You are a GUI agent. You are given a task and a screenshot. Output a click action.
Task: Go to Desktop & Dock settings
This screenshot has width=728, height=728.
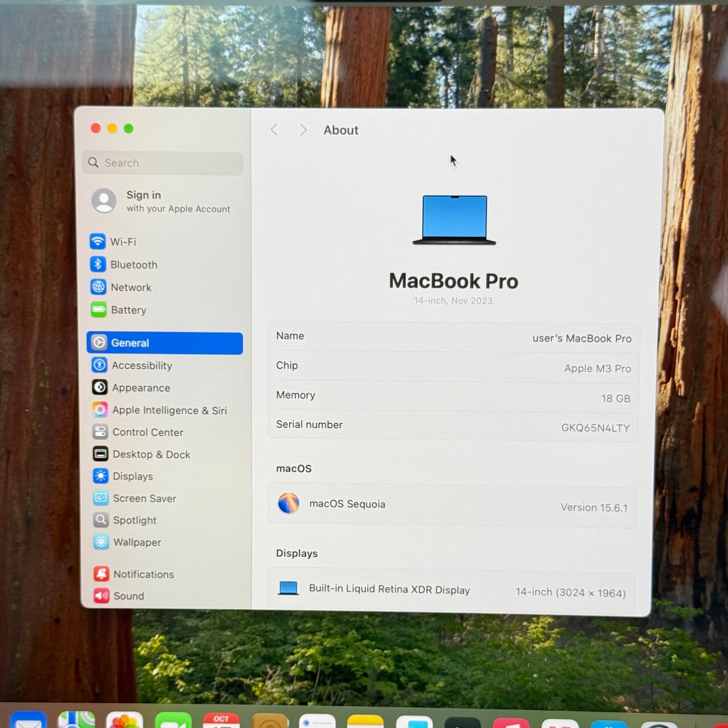pos(151,454)
